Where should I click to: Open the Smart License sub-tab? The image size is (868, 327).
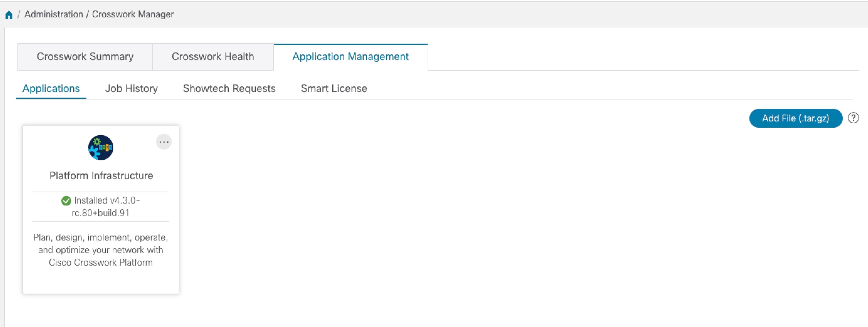[334, 88]
